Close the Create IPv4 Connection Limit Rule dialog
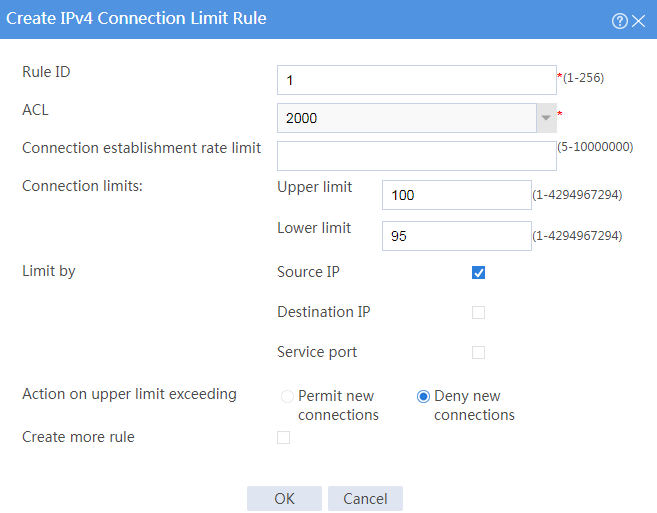The width and height of the screenshot is (657, 513). [x=638, y=21]
